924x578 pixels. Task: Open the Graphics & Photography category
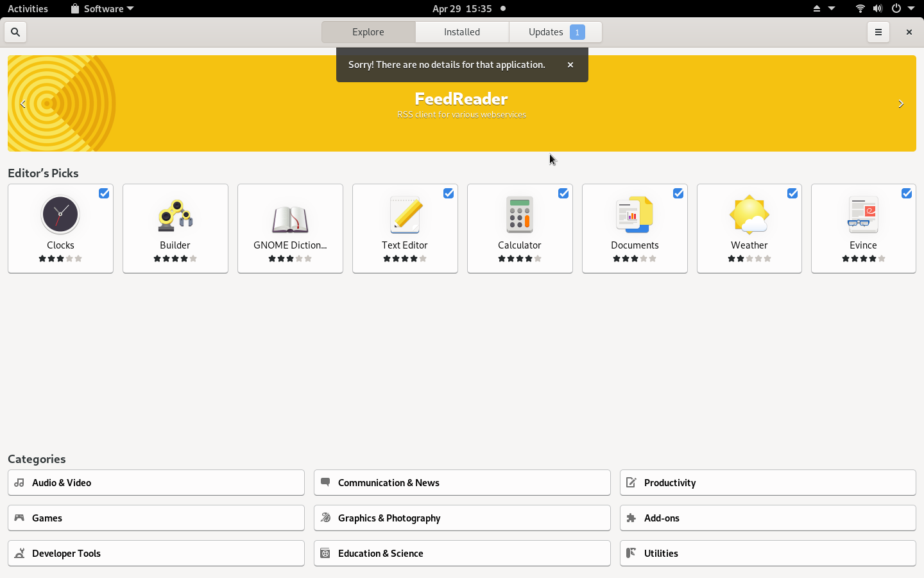coord(462,518)
